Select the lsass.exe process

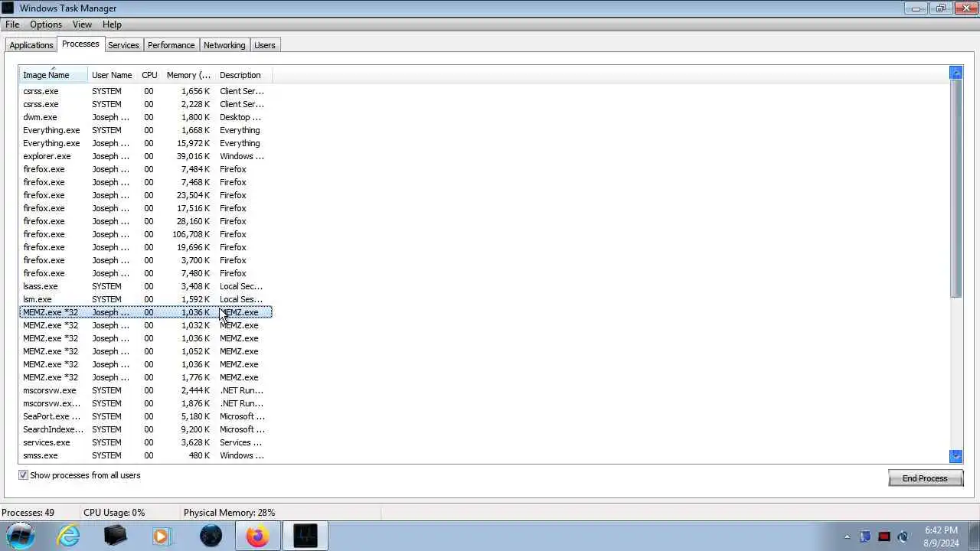[145, 286]
